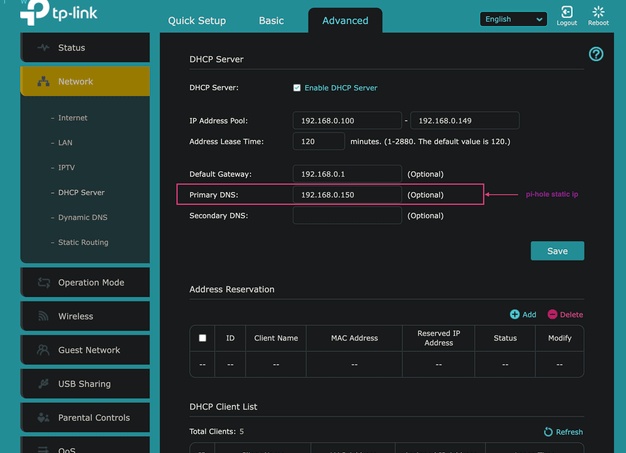Image resolution: width=626 pixels, height=453 pixels.
Task: Click the Reserved IP Address column header
Action: click(x=438, y=338)
